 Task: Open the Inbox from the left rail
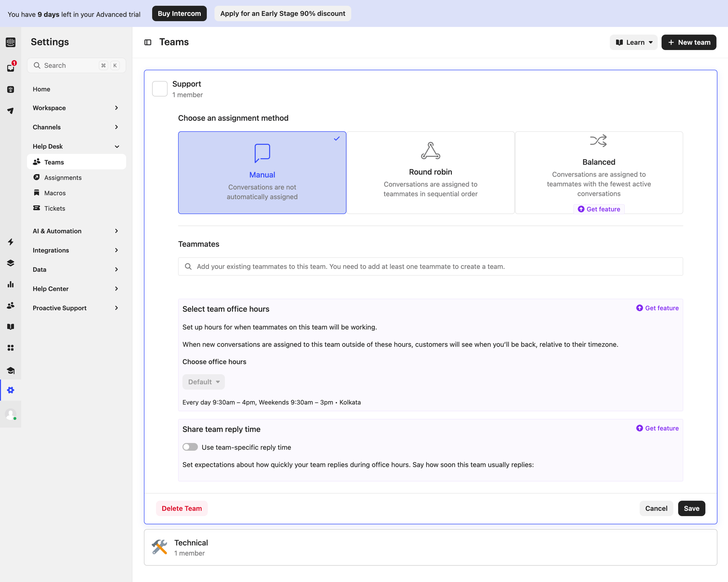(x=11, y=67)
